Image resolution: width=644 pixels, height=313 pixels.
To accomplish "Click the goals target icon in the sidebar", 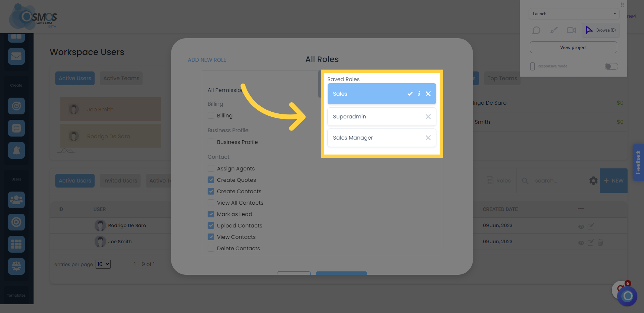I will [x=16, y=106].
